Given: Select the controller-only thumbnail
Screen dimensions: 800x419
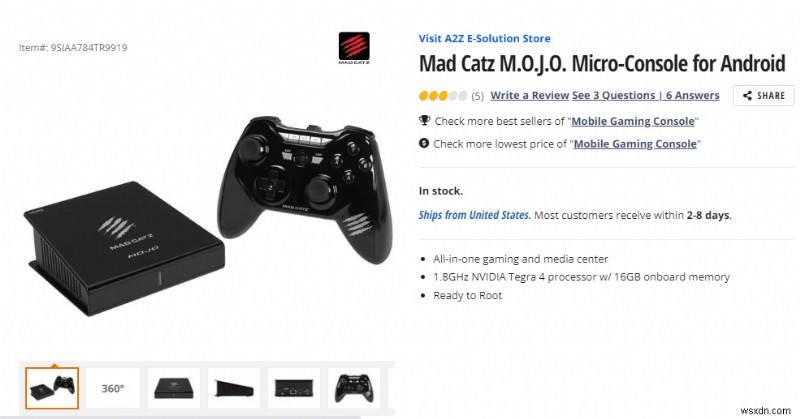Looking at the screenshot, I should tap(355, 387).
